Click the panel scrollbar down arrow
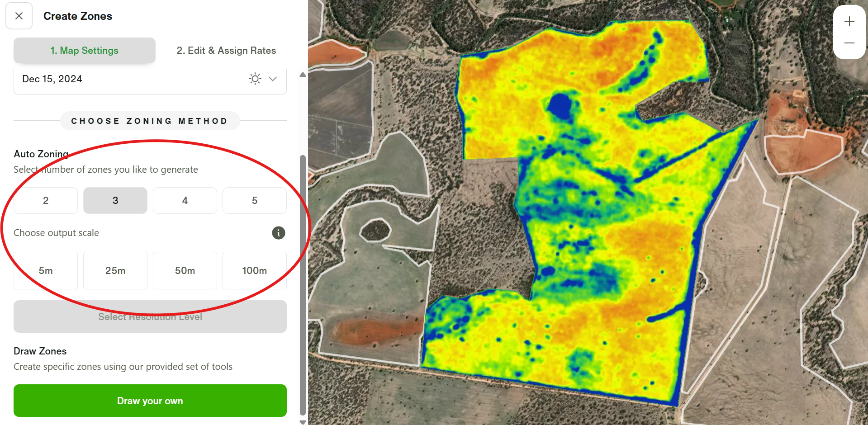The width and height of the screenshot is (868, 425). [303, 422]
